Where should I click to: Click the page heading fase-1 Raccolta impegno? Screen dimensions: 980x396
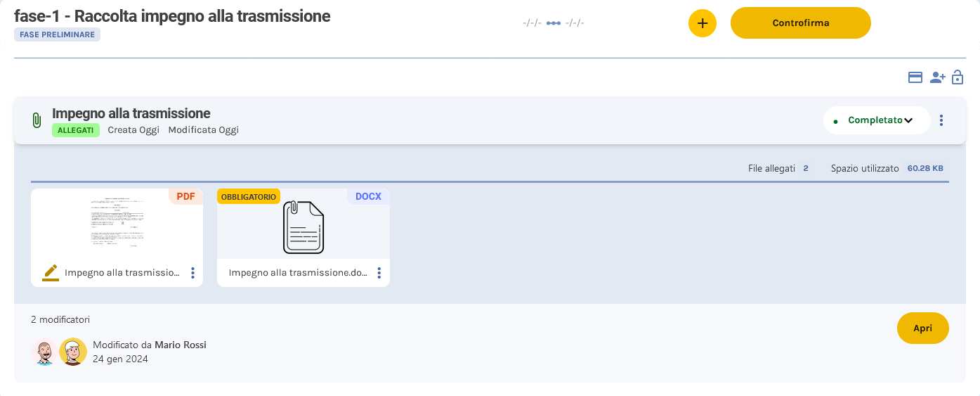172,15
